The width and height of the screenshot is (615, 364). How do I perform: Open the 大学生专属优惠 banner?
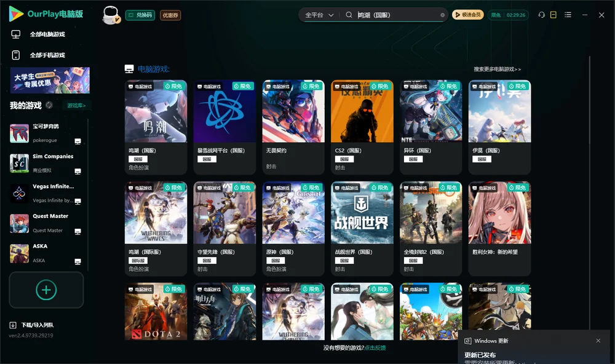pyautogui.click(x=50, y=81)
